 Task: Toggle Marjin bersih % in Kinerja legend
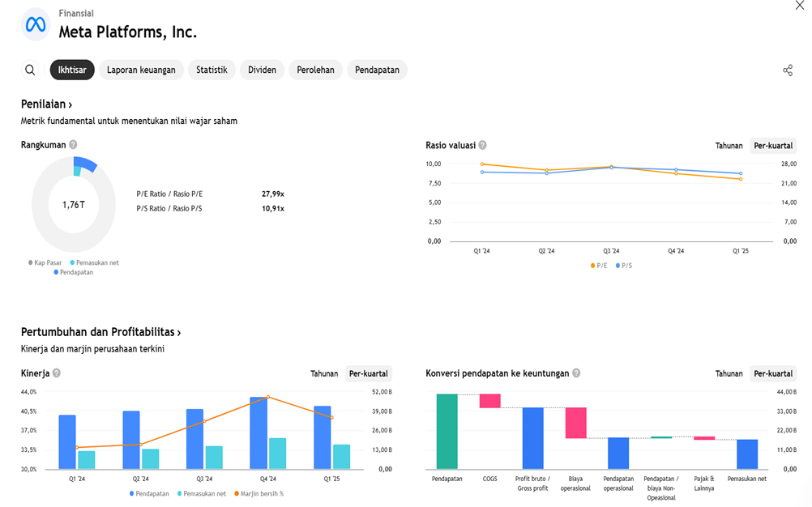click(259, 493)
